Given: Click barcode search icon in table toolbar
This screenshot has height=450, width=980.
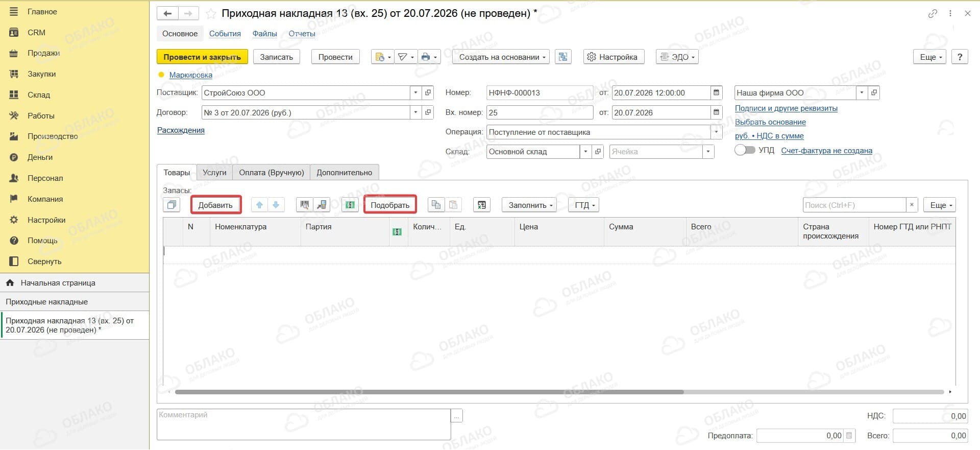Looking at the screenshot, I should (x=305, y=205).
